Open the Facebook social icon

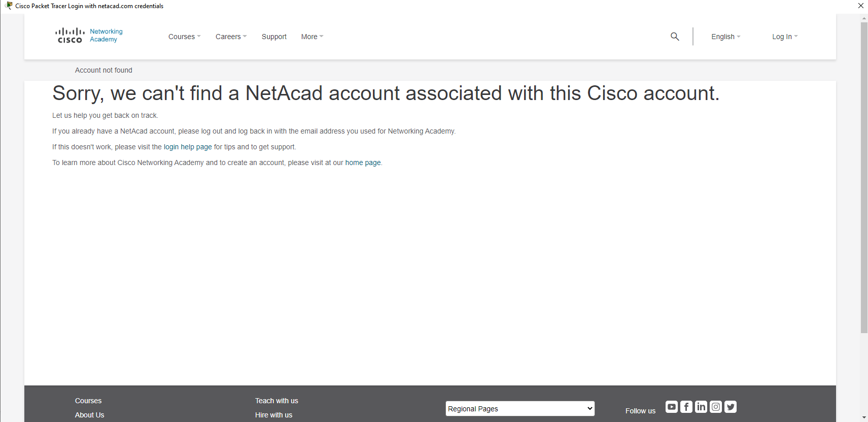pyautogui.click(x=686, y=407)
